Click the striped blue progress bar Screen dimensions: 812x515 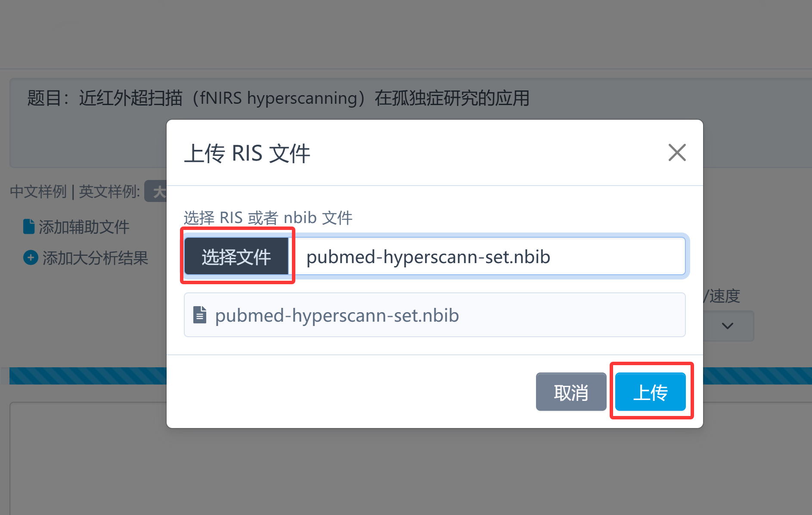[x=86, y=375]
